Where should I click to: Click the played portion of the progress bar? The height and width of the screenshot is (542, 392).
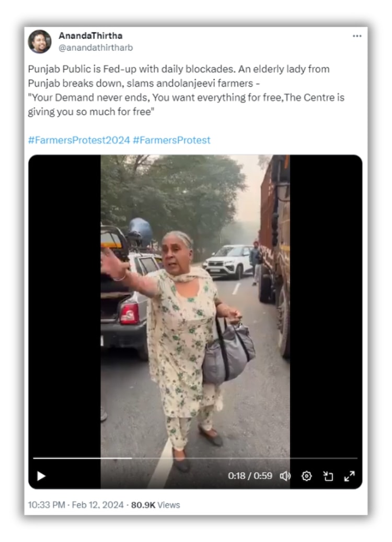(82, 458)
